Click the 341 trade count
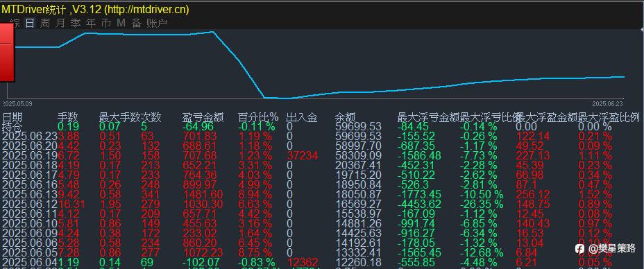This screenshot has width=644, height=269. 151,194
